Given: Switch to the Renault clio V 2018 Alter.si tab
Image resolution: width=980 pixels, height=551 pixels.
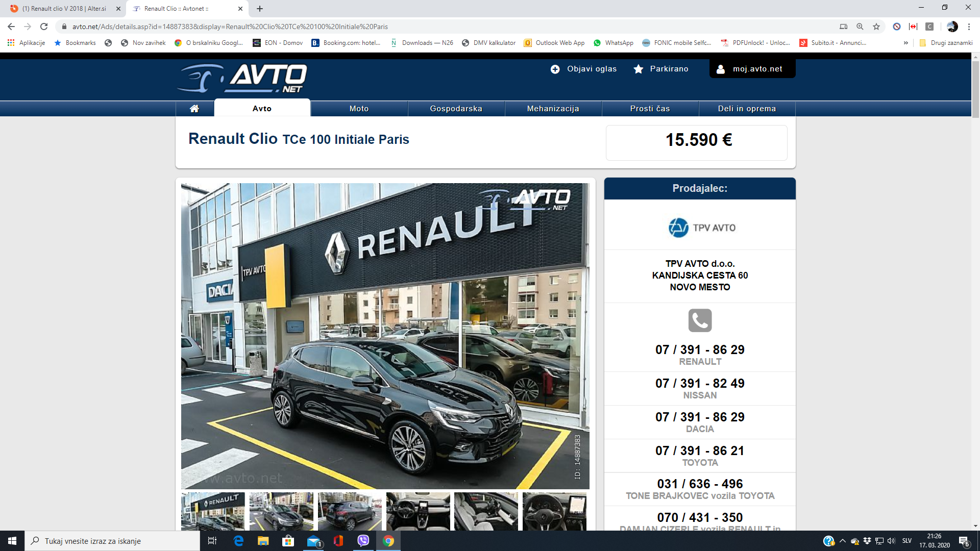Looking at the screenshot, I should [64, 9].
